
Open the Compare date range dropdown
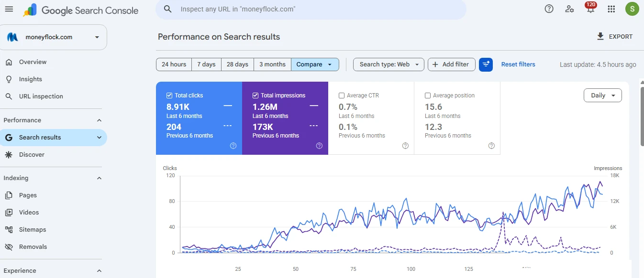tap(315, 64)
